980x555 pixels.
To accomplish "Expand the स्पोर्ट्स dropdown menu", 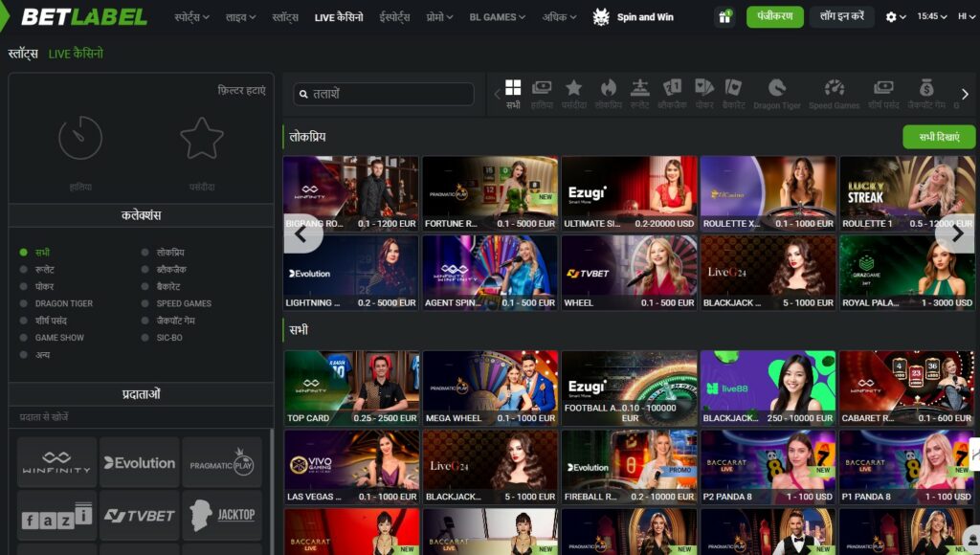I will [191, 17].
